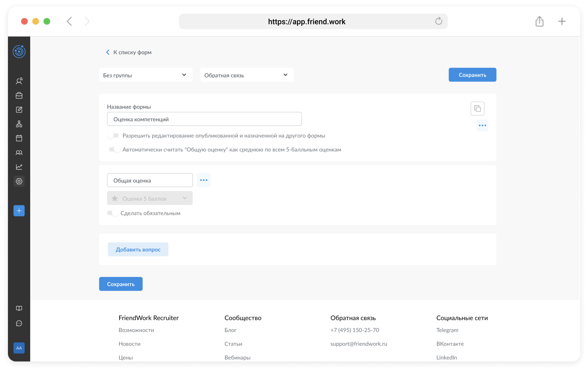Toggle automatic Общая оценка averaging
Screen dimensions: 588x371
[x=114, y=149]
